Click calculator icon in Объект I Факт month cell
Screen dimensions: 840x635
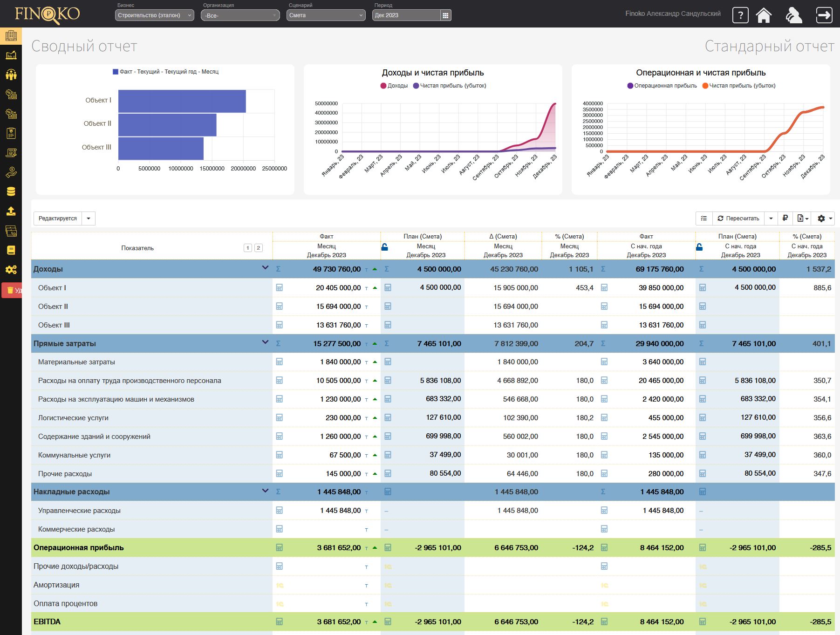[x=280, y=288]
